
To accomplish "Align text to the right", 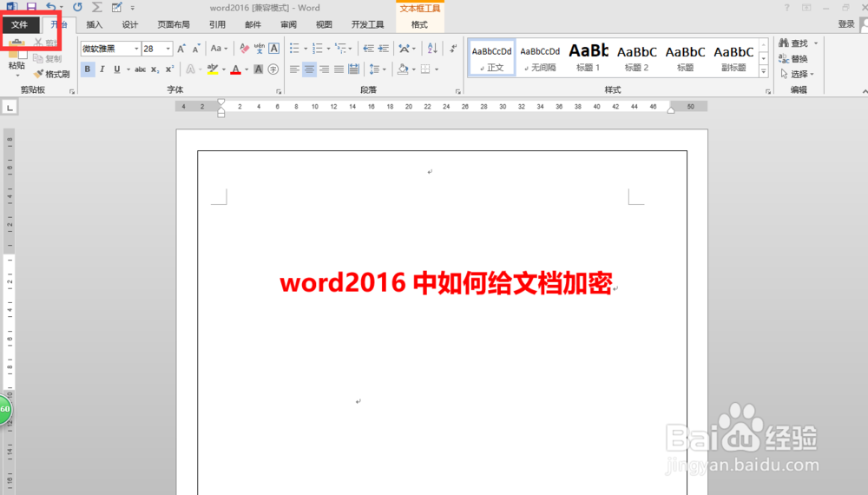I will [x=325, y=69].
